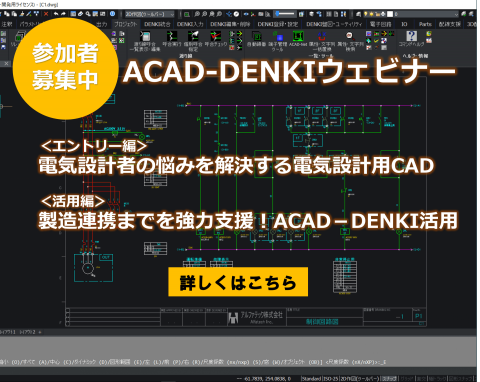This screenshot has height=382, width=480.
Task: Click the plus button to add layout tab
Action: tap(40, 332)
